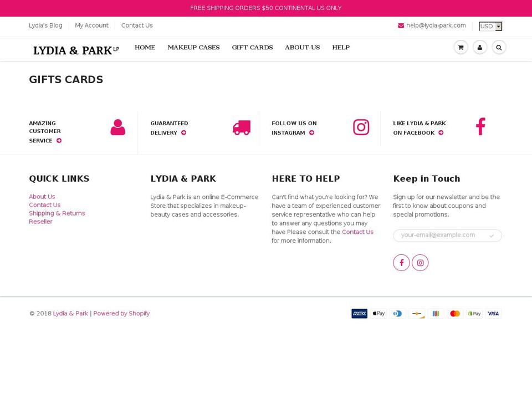Click the help@lydia-park.com email link
This screenshot has height=399, width=532.
coord(436,25)
